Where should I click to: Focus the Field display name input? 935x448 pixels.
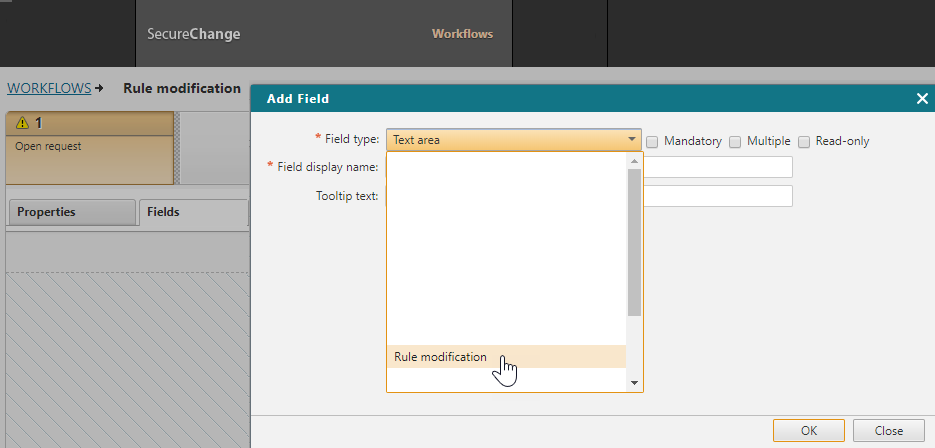click(717, 167)
